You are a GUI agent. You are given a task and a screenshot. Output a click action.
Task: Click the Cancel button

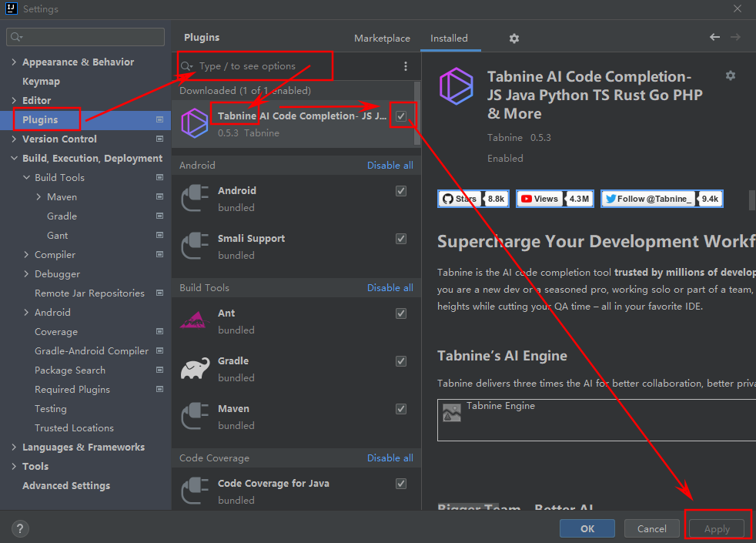pyautogui.click(x=652, y=528)
